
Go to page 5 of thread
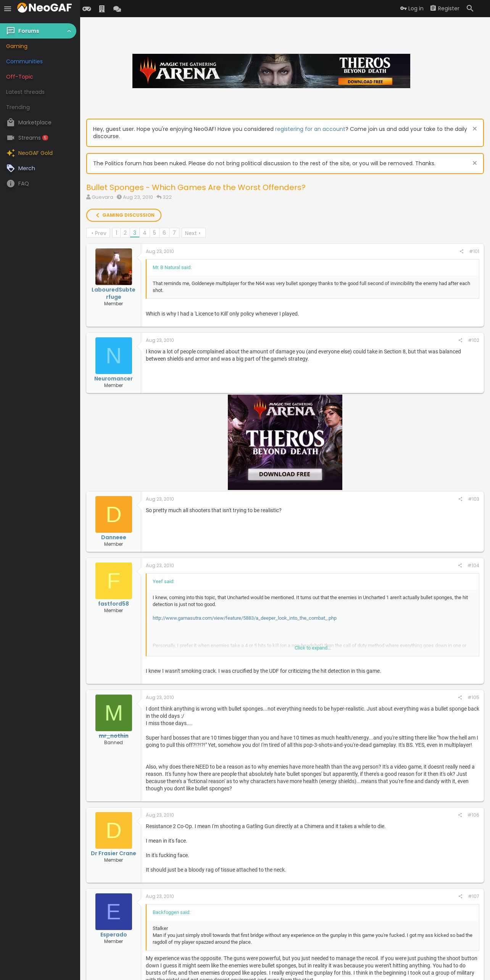point(155,233)
